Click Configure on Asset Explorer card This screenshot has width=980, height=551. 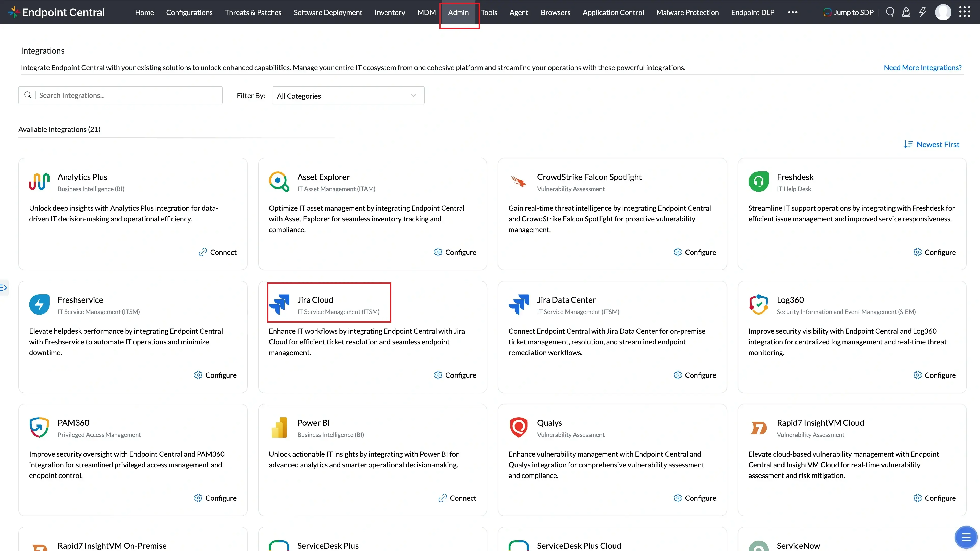455,252
